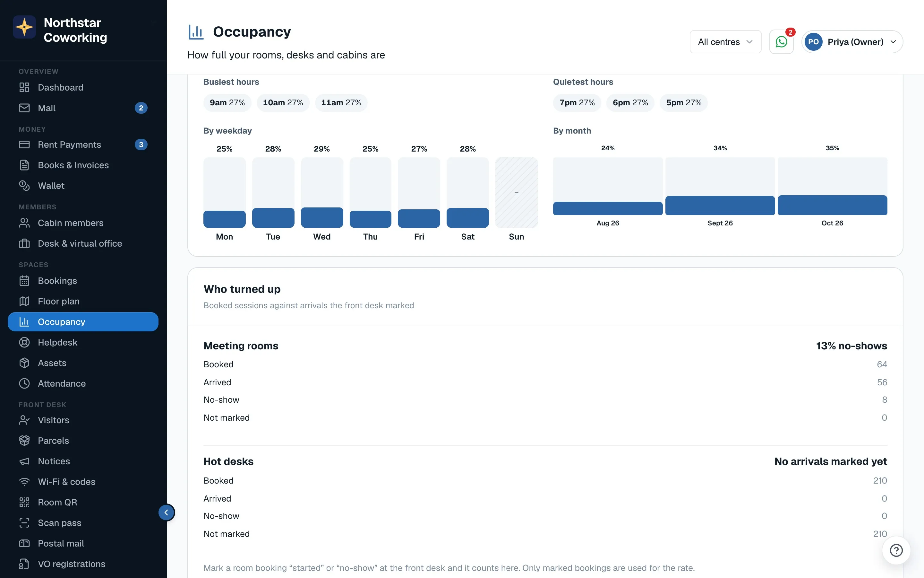
Task: Open the WhatsApp notifications icon
Action: 781,42
